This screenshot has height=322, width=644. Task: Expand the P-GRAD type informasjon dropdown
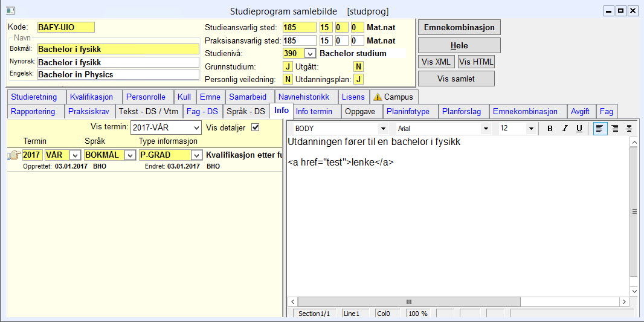(x=198, y=155)
